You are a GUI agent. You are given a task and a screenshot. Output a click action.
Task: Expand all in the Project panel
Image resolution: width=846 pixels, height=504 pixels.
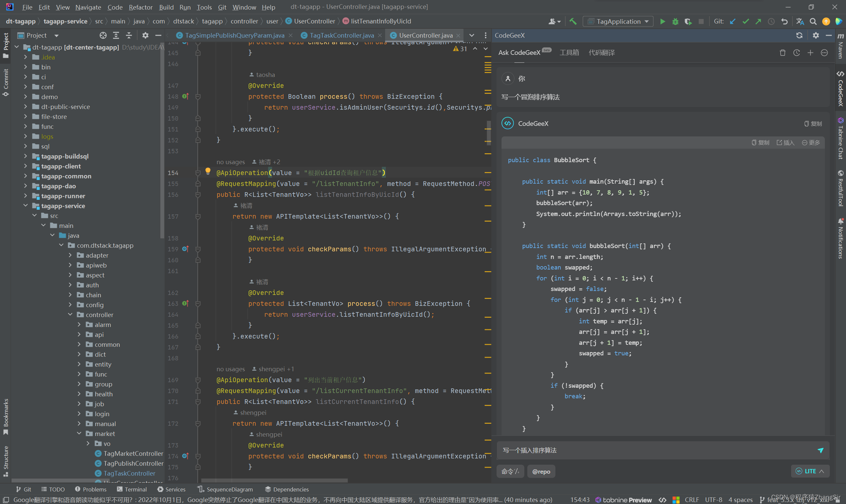[x=116, y=35]
